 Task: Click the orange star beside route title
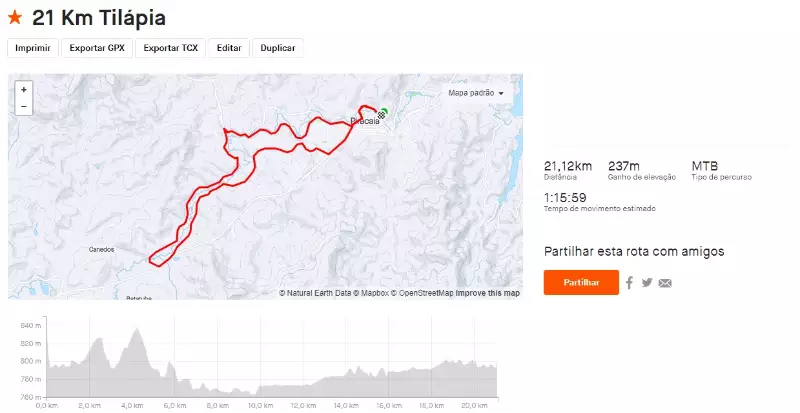(x=15, y=18)
